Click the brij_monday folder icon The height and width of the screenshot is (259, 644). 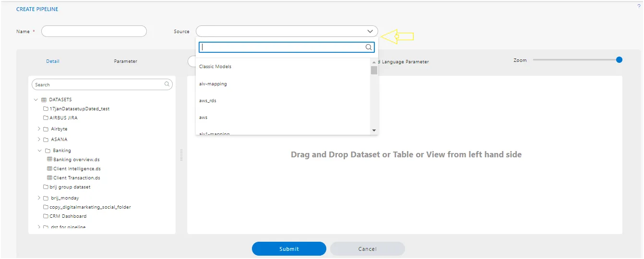[x=46, y=198]
